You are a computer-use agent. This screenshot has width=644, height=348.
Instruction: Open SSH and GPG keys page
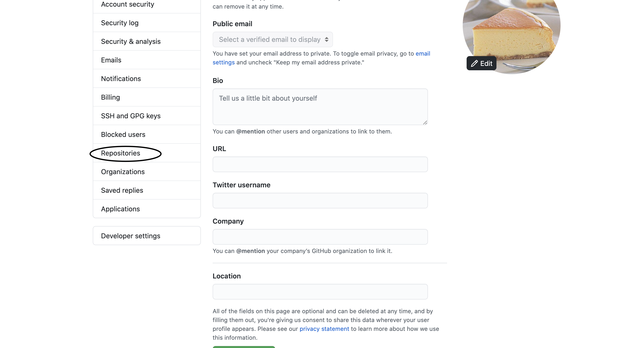[x=131, y=116]
